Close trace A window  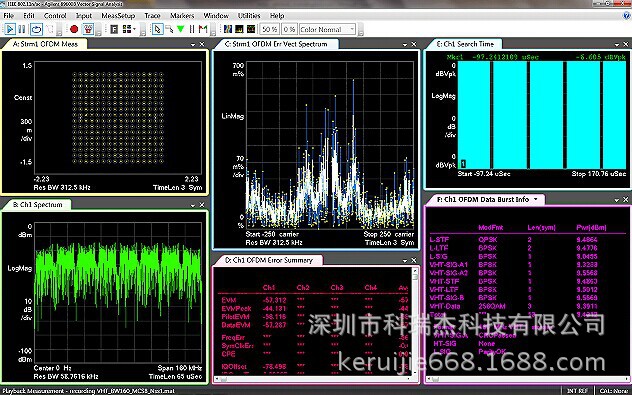[x=202, y=44]
